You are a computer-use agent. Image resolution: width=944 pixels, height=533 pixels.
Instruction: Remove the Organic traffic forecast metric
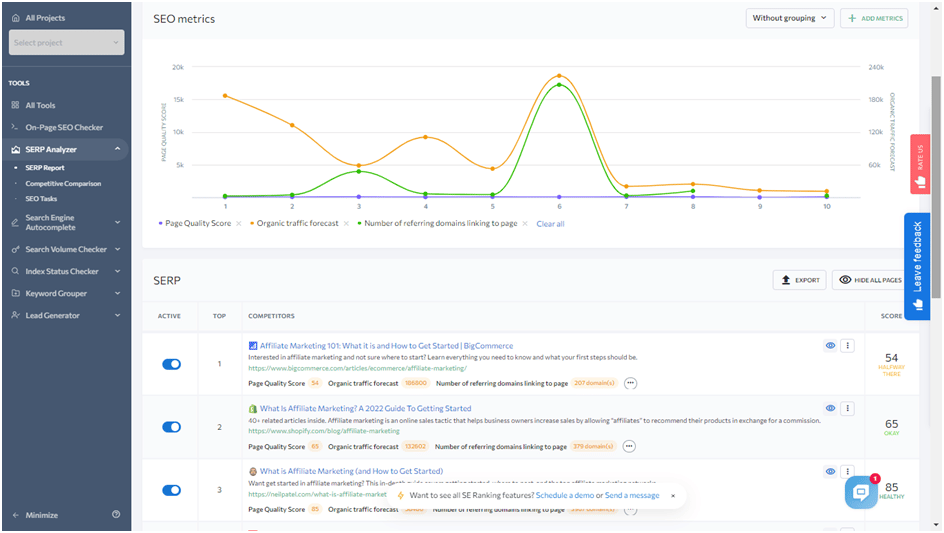point(346,223)
